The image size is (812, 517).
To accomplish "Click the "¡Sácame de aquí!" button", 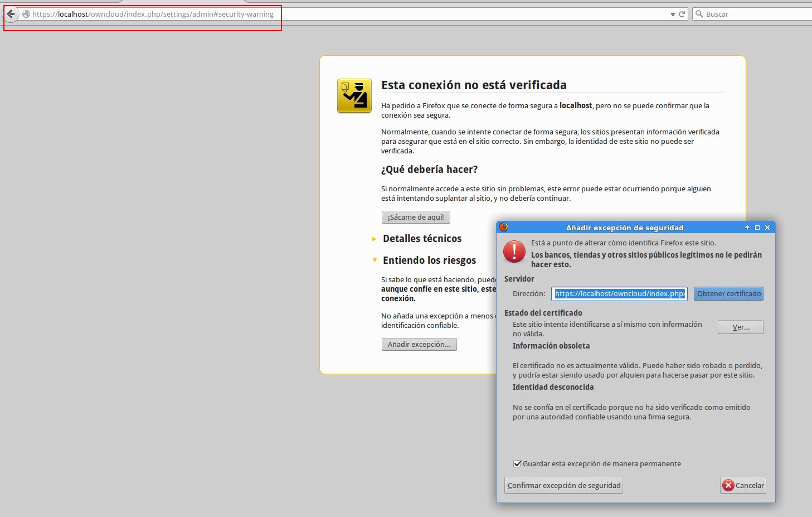I will [416, 217].
